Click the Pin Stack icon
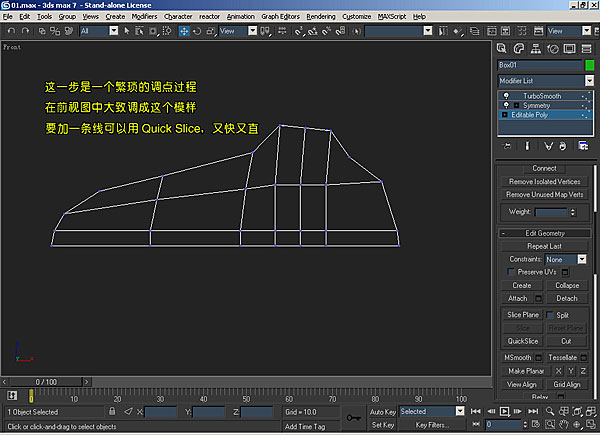 (507, 146)
